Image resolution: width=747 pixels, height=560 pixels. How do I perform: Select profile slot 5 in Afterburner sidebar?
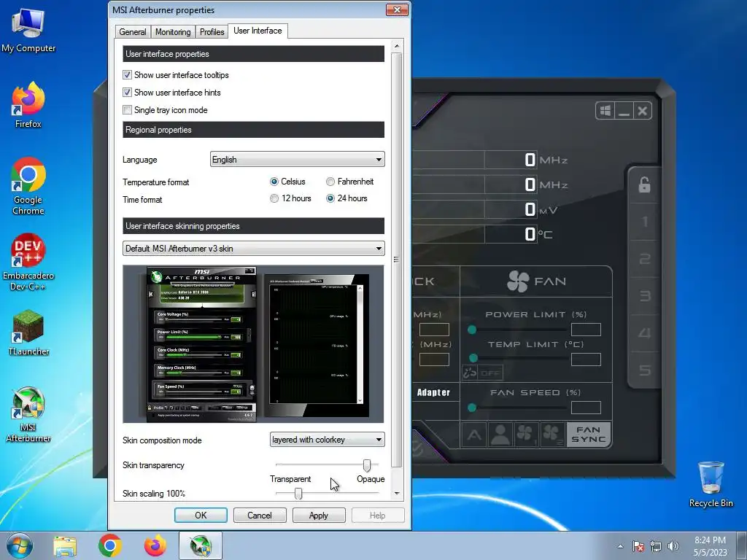[x=645, y=370]
